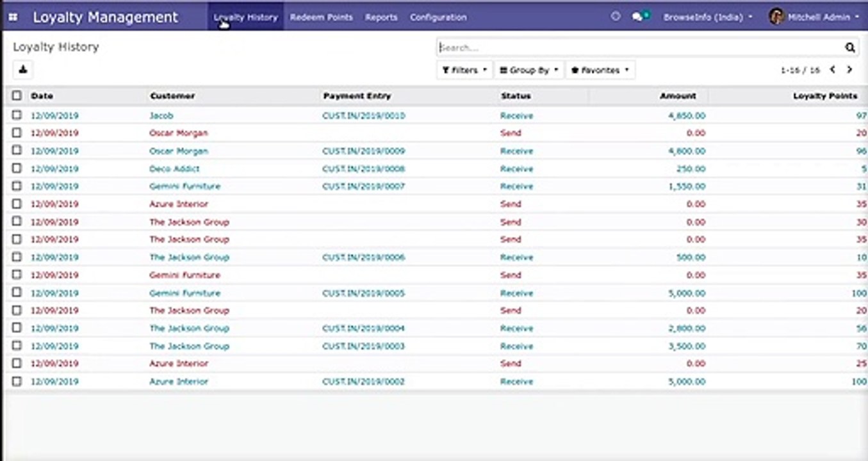
Task: Open the Redeem Points menu
Action: [321, 17]
